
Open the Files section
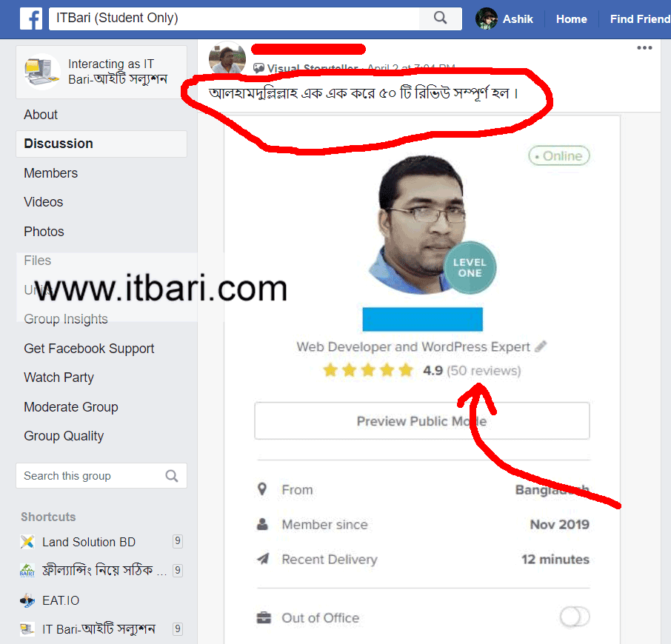(x=38, y=261)
